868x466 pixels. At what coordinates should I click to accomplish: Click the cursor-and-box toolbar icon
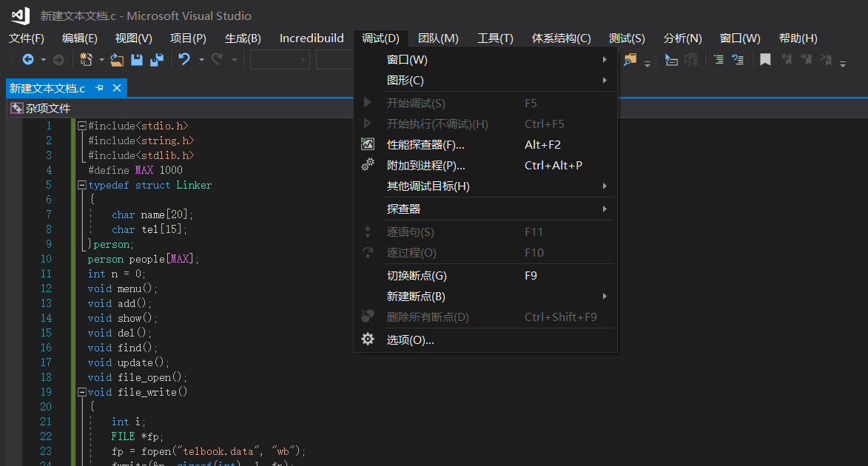pos(671,59)
